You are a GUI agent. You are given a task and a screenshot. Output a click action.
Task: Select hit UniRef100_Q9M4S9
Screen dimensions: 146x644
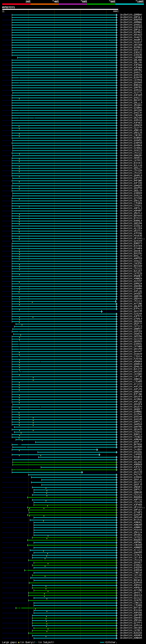click(131, 125)
